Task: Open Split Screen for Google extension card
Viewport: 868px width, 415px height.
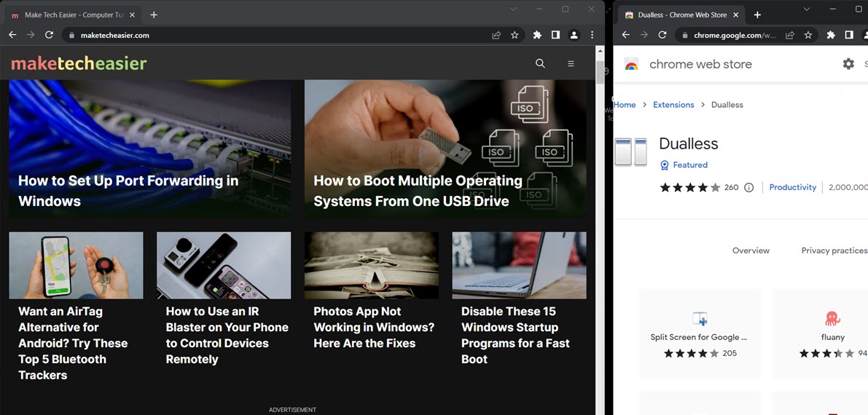Action: pyautogui.click(x=700, y=333)
